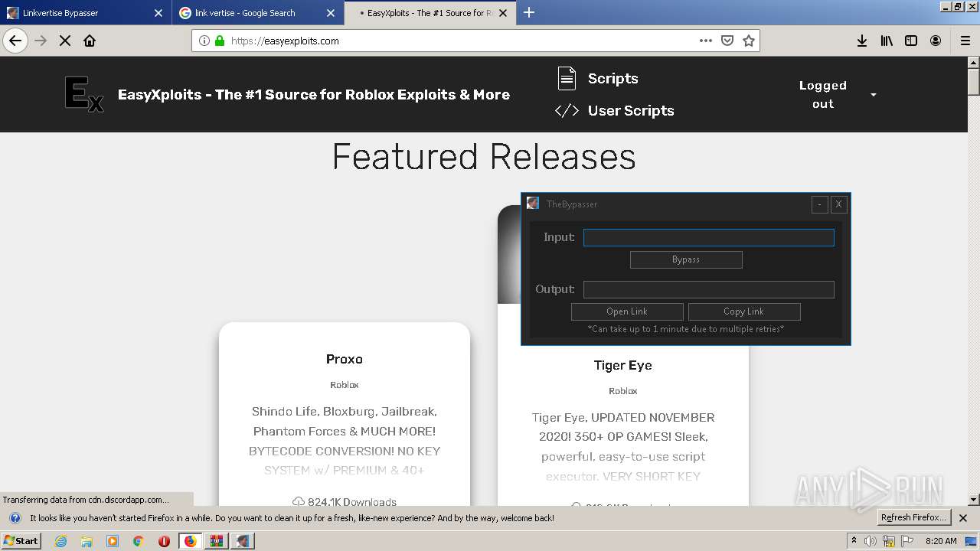View the secure connection padlock details

click(x=220, y=41)
